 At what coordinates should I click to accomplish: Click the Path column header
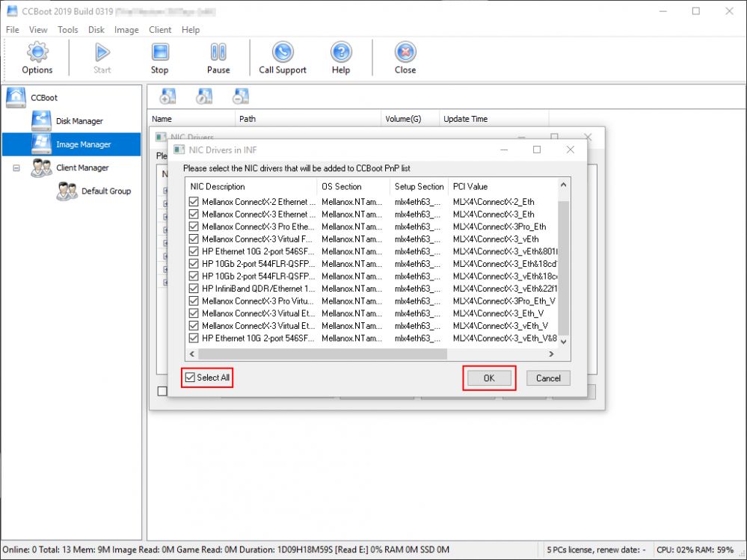pos(308,119)
